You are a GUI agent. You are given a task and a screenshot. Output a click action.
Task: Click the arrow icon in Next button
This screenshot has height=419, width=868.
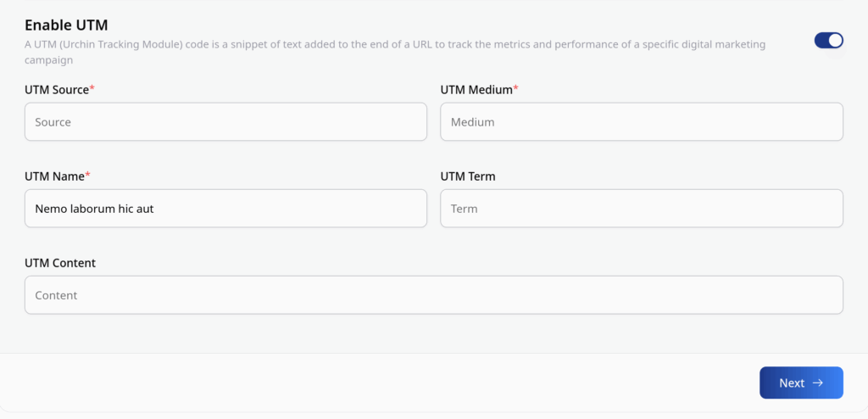pos(818,383)
